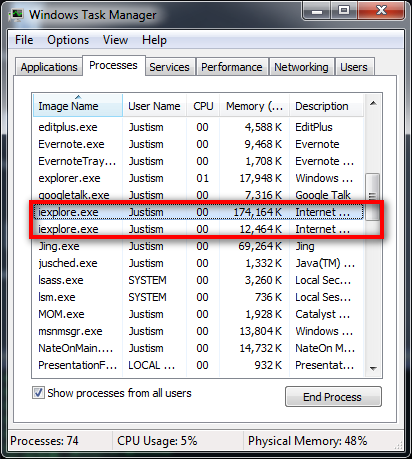Click the 69,264 K memory value
412x459 pixels.
click(260, 246)
